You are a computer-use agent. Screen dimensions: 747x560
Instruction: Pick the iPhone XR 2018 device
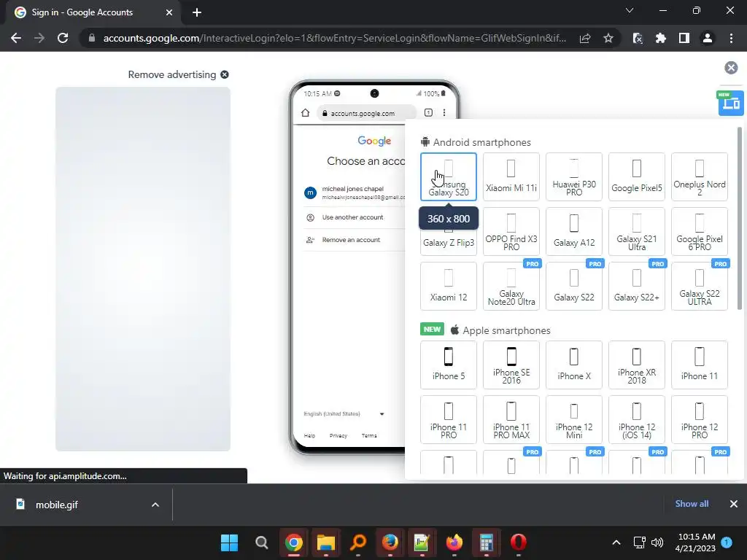(x=636, y=365)
